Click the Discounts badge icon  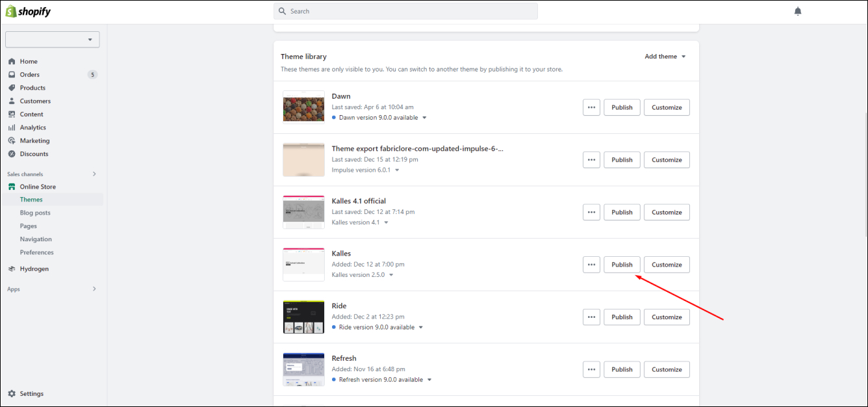[x=12, y=154]
